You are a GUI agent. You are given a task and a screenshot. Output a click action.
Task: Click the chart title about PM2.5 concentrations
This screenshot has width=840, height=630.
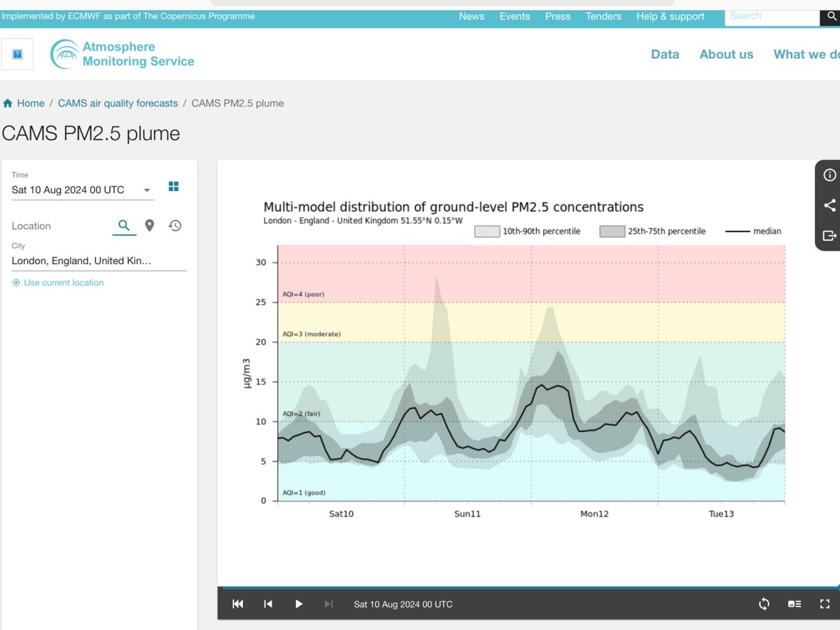454,207
